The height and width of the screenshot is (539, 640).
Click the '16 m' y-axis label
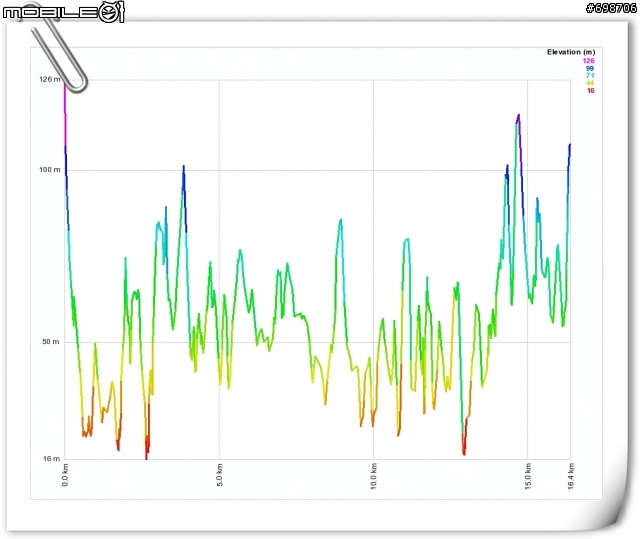coord(51,459)
